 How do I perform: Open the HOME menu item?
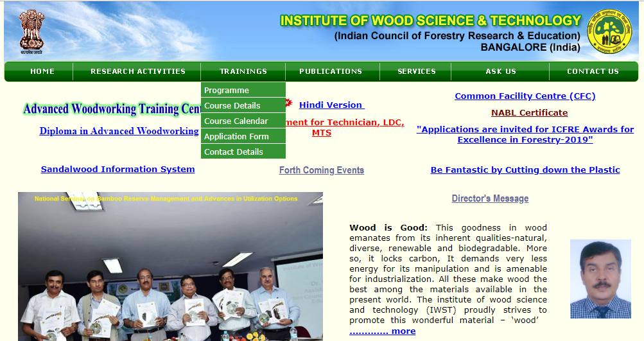(42, 71)
